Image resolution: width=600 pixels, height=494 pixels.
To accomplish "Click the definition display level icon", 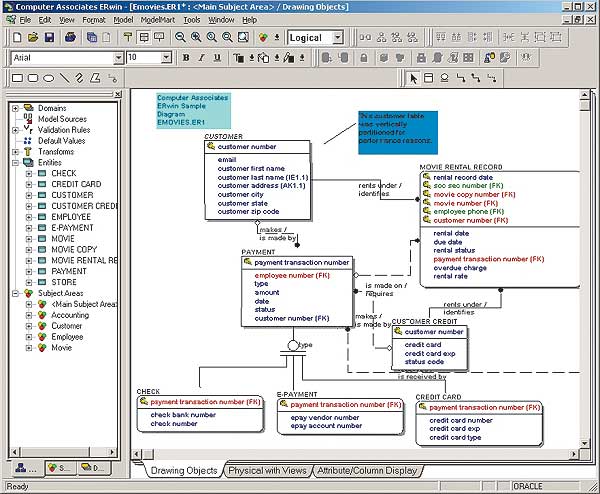I will [x=159, y=37].
